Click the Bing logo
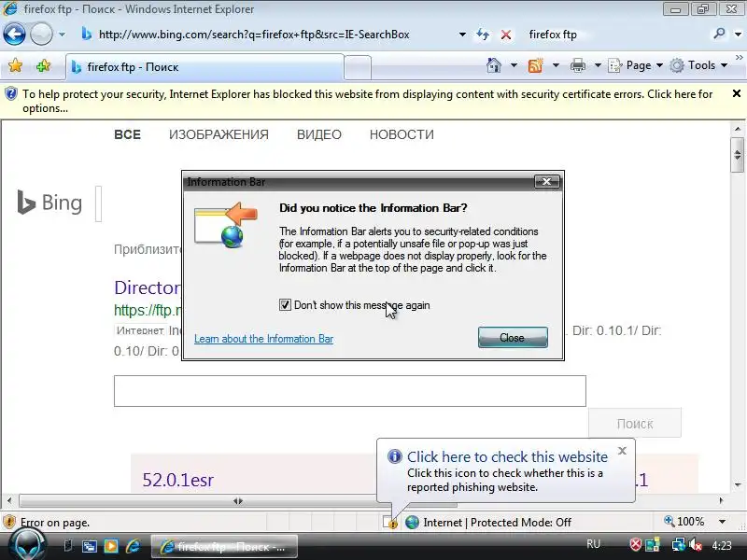This screenshot has width=747, height=560. [49, 203]
